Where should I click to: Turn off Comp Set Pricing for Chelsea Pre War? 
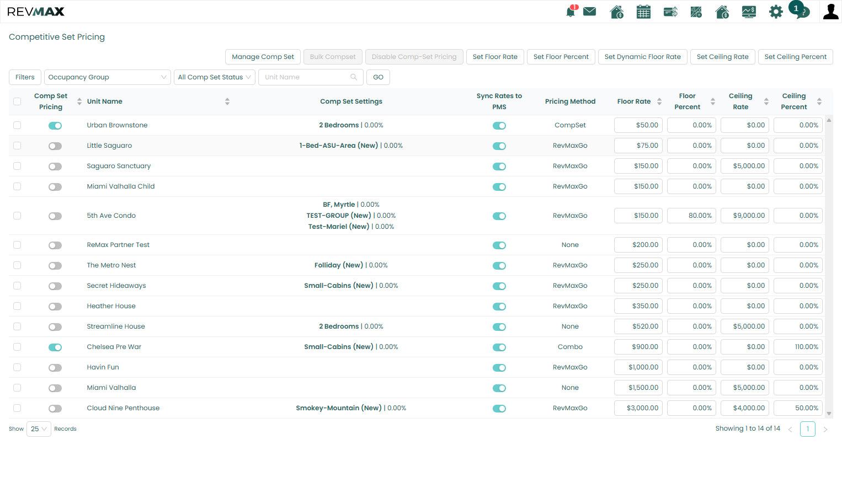click(55, 347)
